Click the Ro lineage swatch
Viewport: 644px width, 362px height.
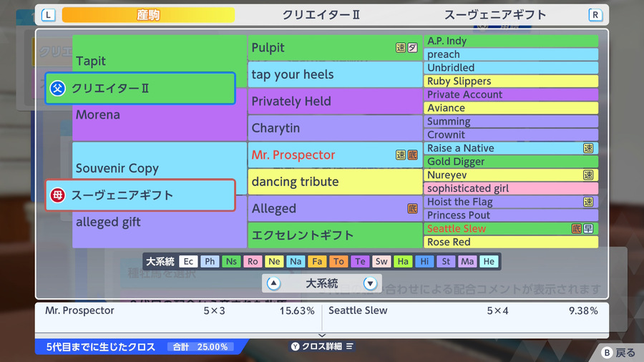(x=253, y=261)
